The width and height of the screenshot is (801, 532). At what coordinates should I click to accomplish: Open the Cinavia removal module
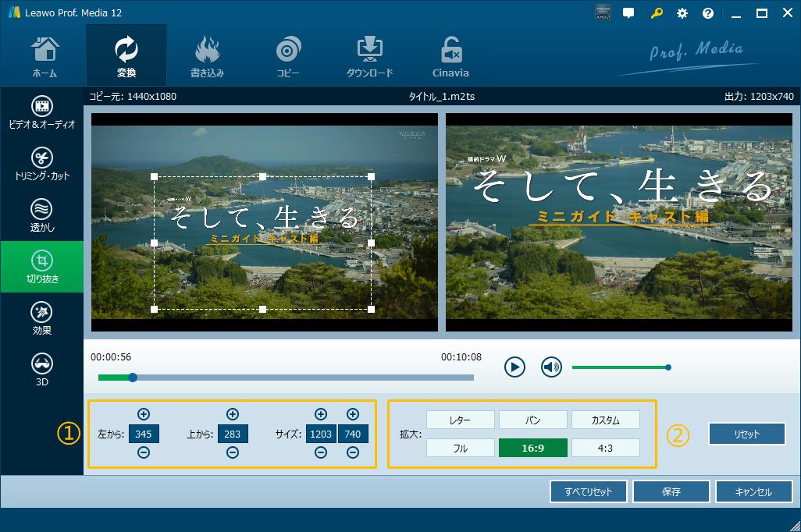pos(450,56)
